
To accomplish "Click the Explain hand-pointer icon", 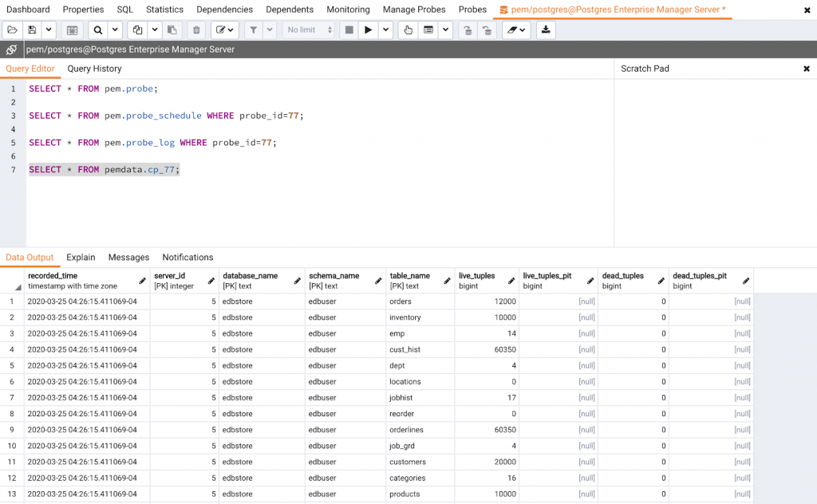I will pos(408,30).
